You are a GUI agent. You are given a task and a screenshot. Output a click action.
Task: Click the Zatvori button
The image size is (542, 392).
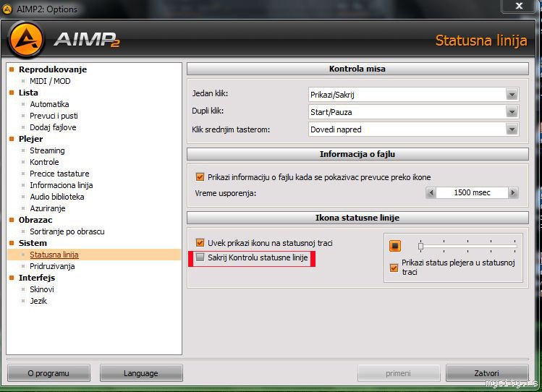(487, 373)
